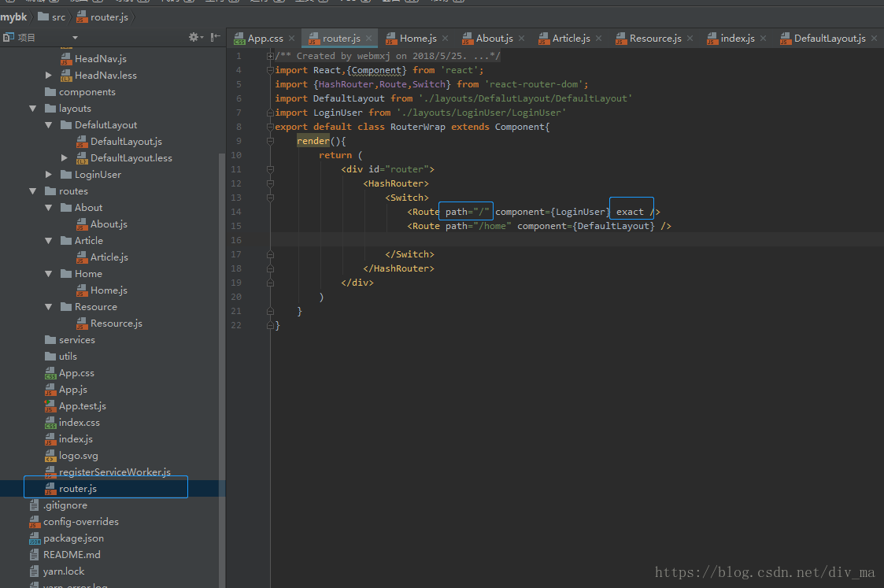The height and width of the screenshot is (588, 884).
Task: Open index.js from project tree
Action: tap(68, 439)
